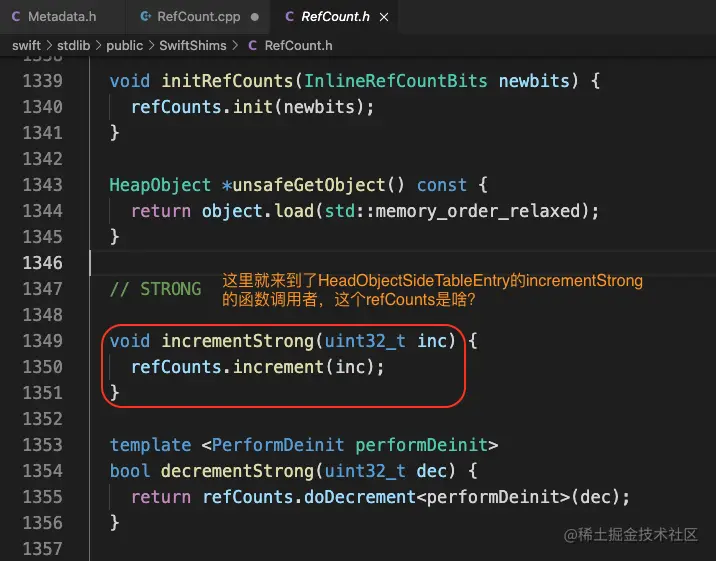Click refCounts.init(newbits) call
Screen dimensions: 716x561
(x=253, y=107)
